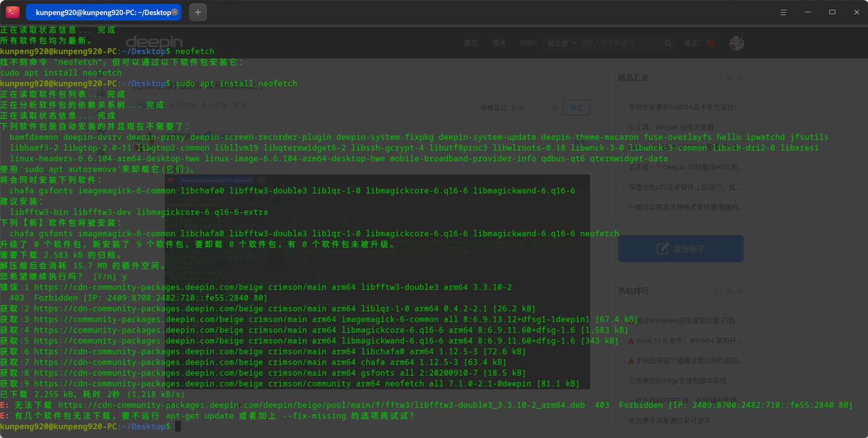Click the magnifier search icon in forum
The height and width of the screenshot is (438, 868).
click(669, 43)
